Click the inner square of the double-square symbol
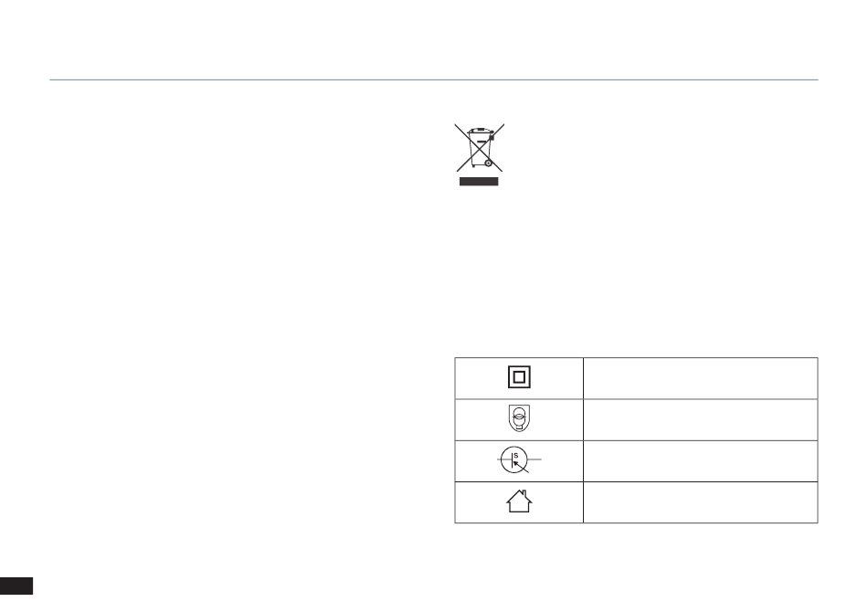This screenshot has width=868, height=612. pyautogui.click(x=519, y=377)
